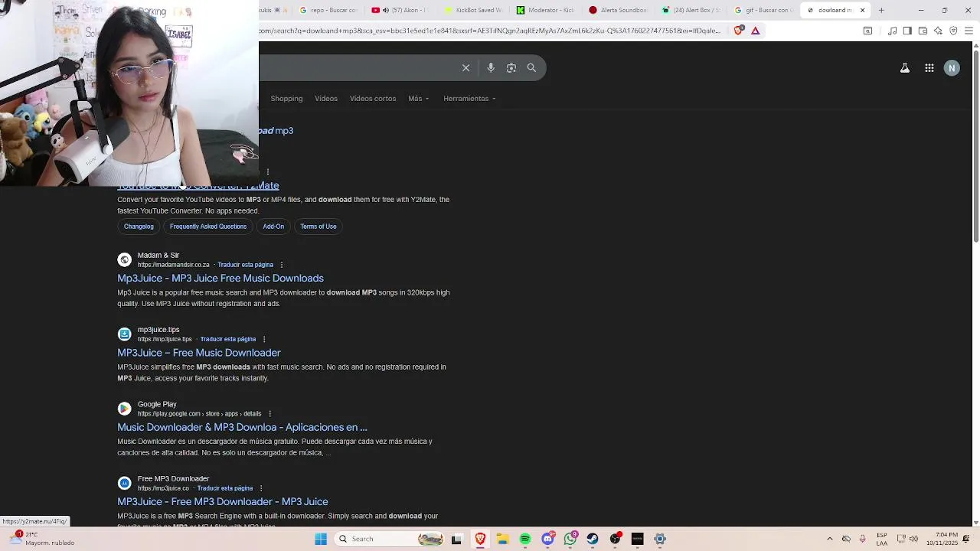
Task: Switch to the 'repo - Buscar con' tab
Action: [x=328, y=10]
